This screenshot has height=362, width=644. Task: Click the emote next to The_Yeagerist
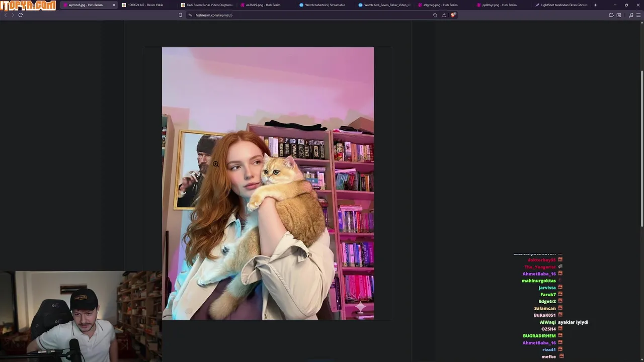point(560,267)
